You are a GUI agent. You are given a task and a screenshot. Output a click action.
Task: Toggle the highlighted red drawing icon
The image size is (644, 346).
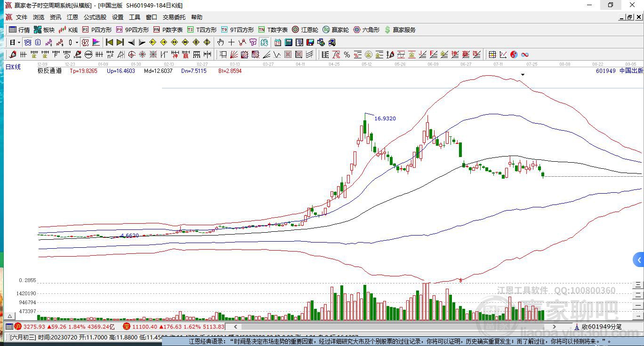(85, 42)
